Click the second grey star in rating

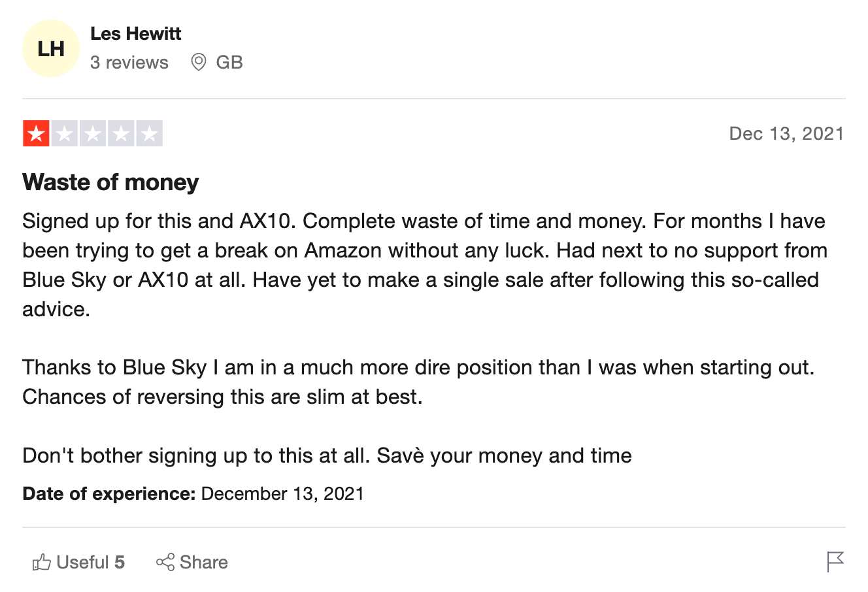click(65, 134)
